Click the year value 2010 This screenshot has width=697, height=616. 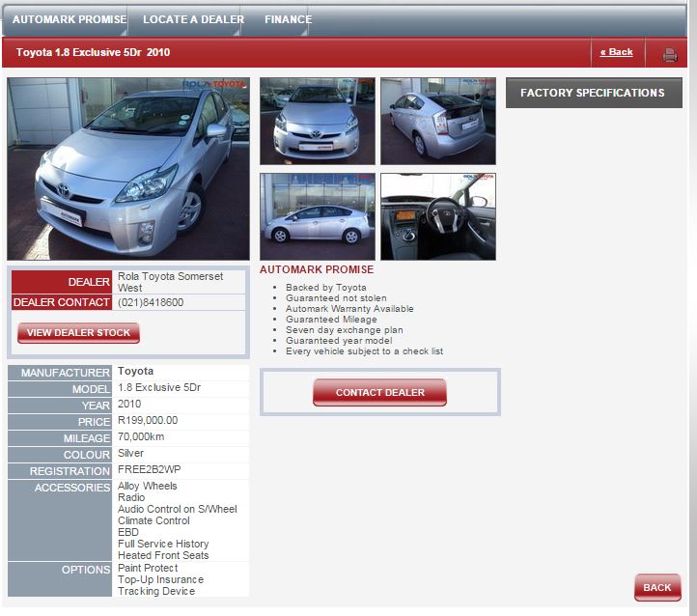click(129, 404)
